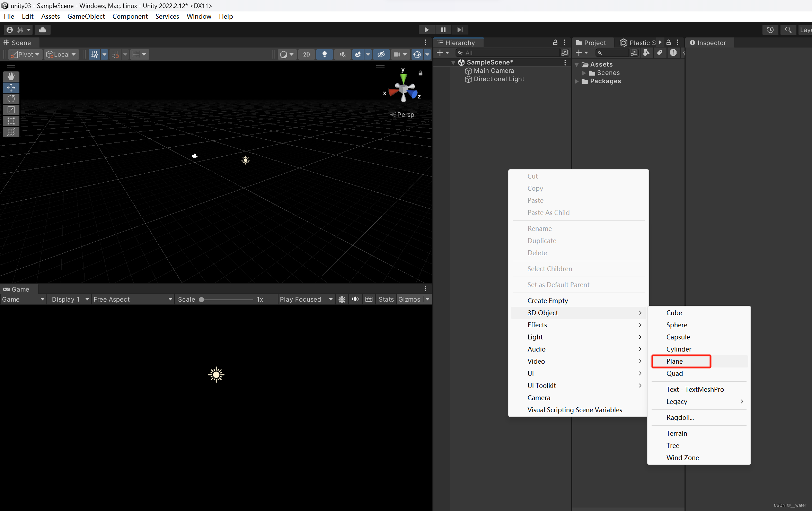Mute game audio in the Game view
812x511 pixels.
tap(355, 299)
